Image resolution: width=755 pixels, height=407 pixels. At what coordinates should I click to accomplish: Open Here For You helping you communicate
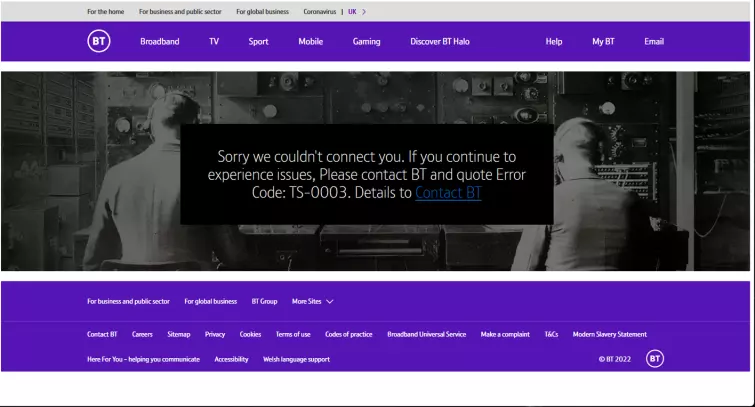pos(143,359)
